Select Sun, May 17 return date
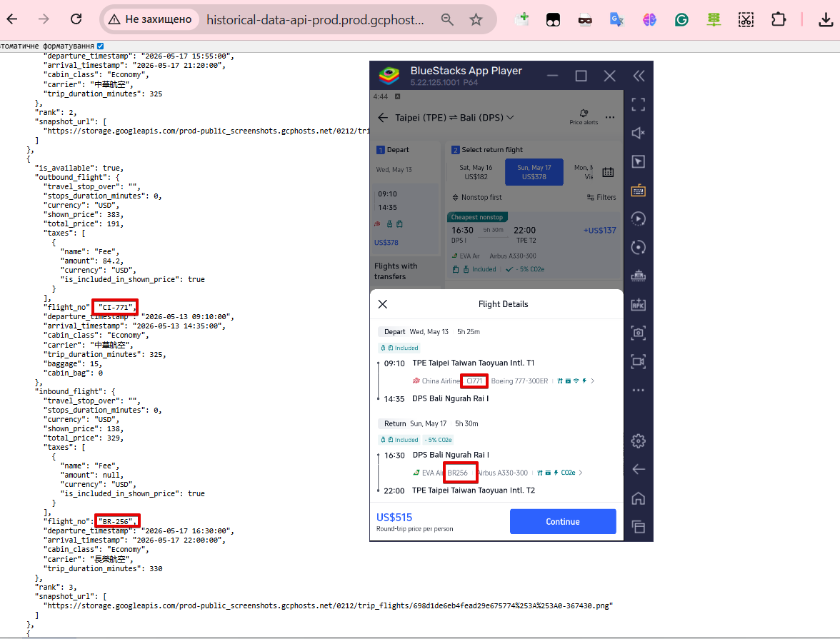This screenshot has width=840, height=639. [534, 172]
